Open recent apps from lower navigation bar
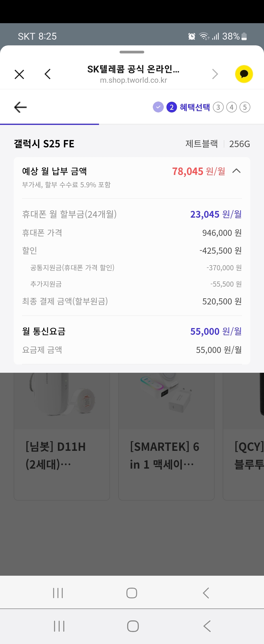 pos(59,626)
